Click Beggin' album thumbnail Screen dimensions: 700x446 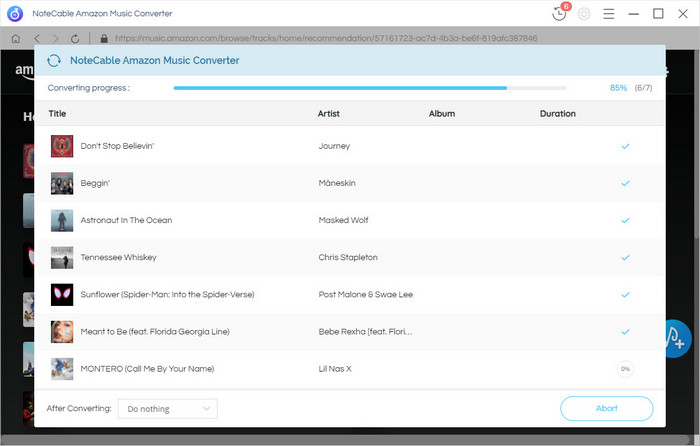coord(62,183)
